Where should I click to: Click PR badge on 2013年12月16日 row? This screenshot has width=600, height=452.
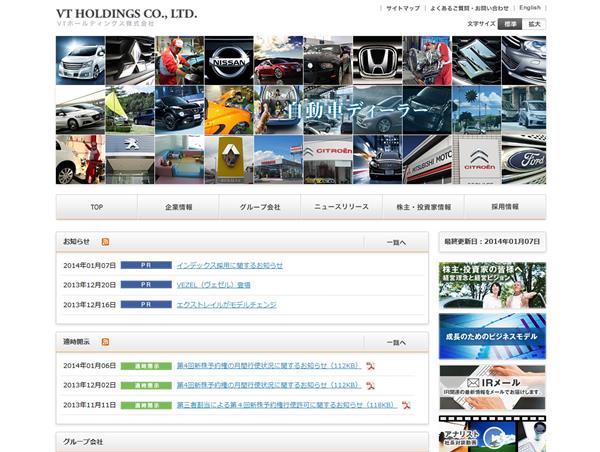tap(146, 305)
